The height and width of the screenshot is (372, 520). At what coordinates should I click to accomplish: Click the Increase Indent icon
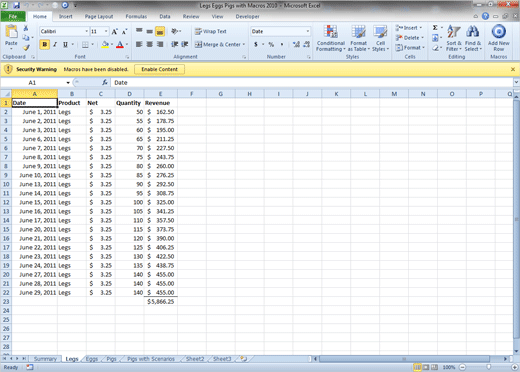(x=185, y=44)
